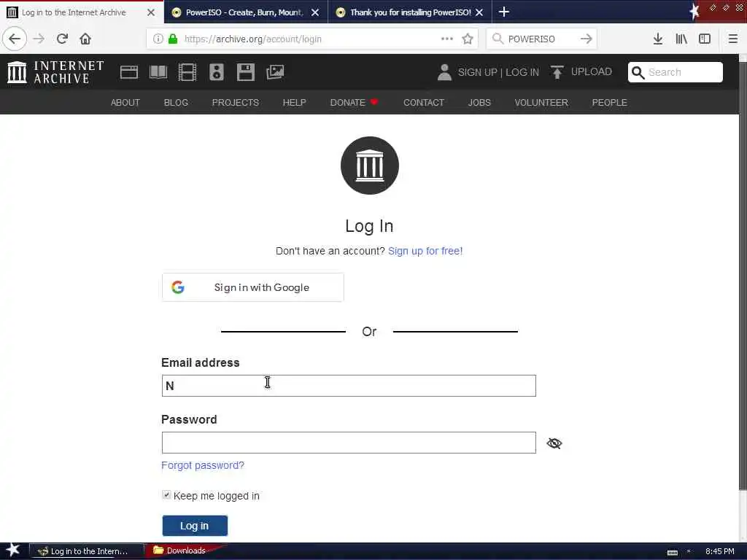Click the UPLOAD link text
The height and width of the screenshot is (560, 747).
tap(591, 71)
